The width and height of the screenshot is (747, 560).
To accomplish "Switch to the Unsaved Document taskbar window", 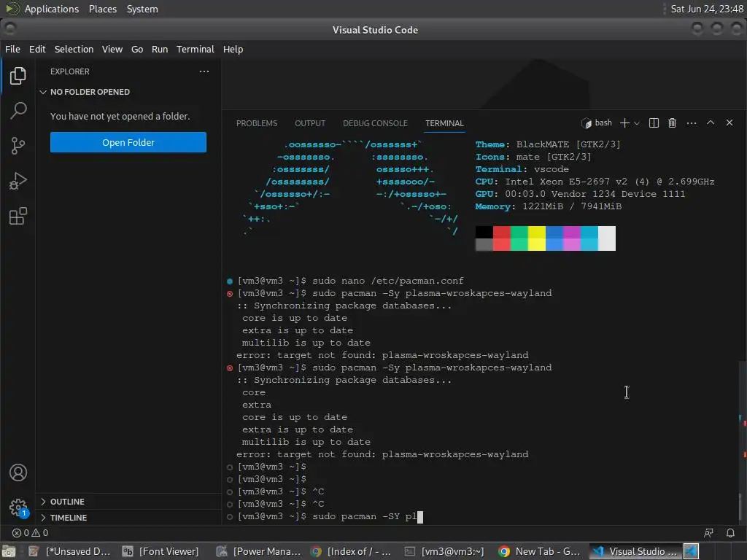I will coord(70,551).
